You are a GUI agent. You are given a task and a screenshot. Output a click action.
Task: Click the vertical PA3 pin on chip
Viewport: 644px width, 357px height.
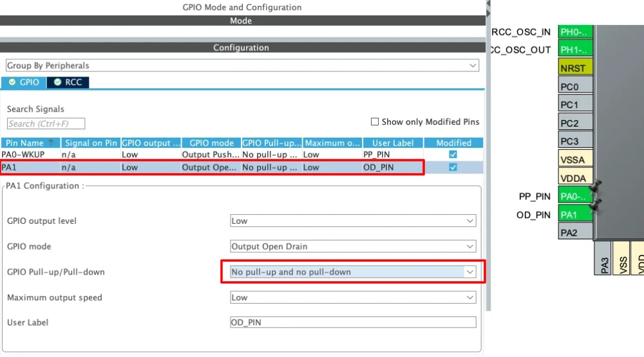tap(603, 258)
